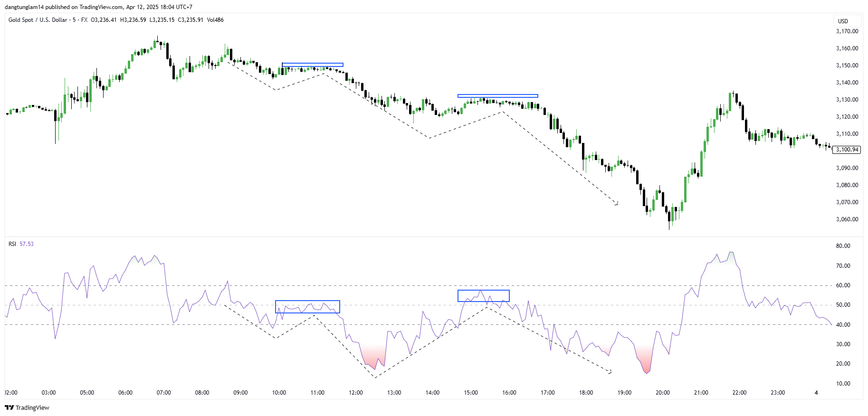Screen dimensions: 868x416
Task: Select the 3,060.00 price axis label
Action: [x=847, y=219]
